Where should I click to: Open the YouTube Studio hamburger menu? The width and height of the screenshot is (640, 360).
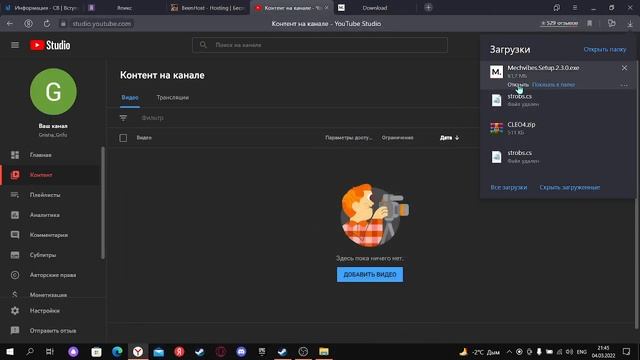coord(15,45)
